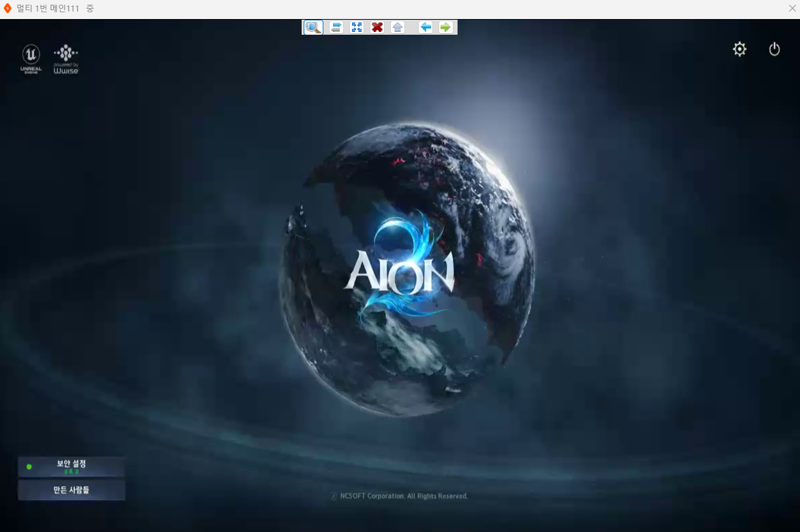800x532 pixels.
Task: Click the window title 멀티 1번 메인111
Action: pos(48,8)
